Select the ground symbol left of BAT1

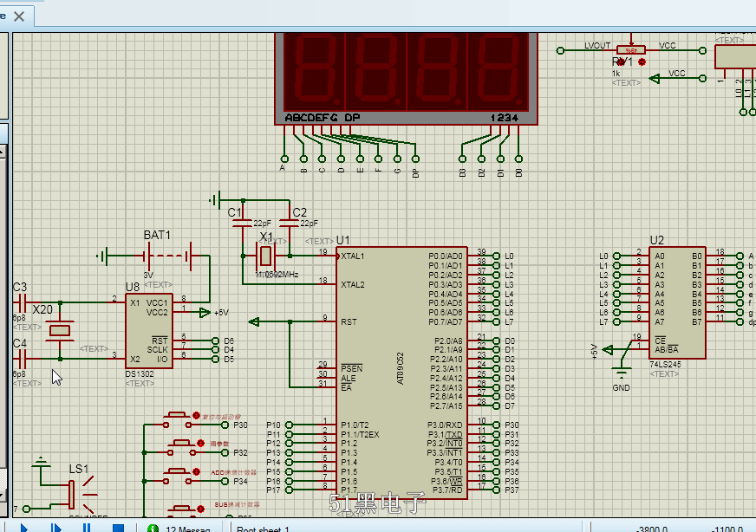point(102,256)
